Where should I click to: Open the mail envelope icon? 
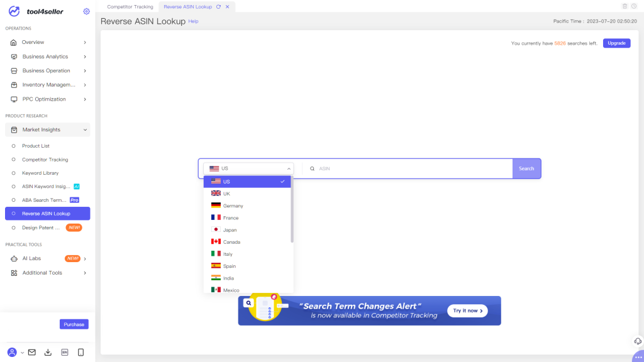click(x=32, y=352)
